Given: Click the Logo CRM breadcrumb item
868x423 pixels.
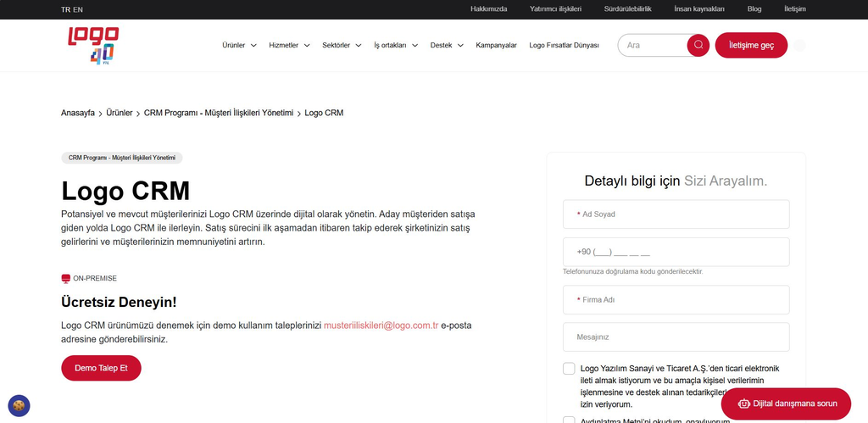Looking at the screenshot, I should click(324, 113).
